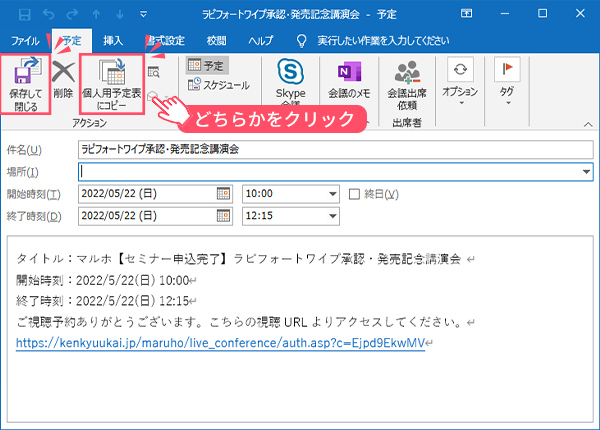The width and height of the screenshot is (600, 430).
Task: Go to next item (down arrow)
Action: point(120,15)
